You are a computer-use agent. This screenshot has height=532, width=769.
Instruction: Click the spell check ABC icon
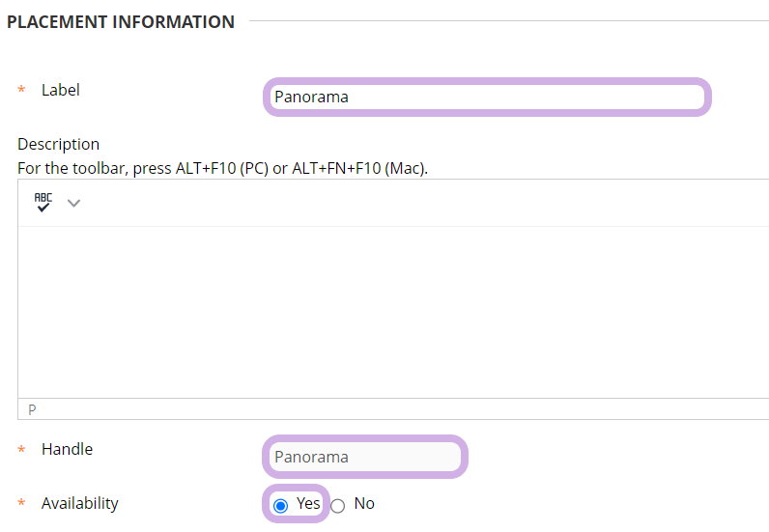[x=43, y=202]
